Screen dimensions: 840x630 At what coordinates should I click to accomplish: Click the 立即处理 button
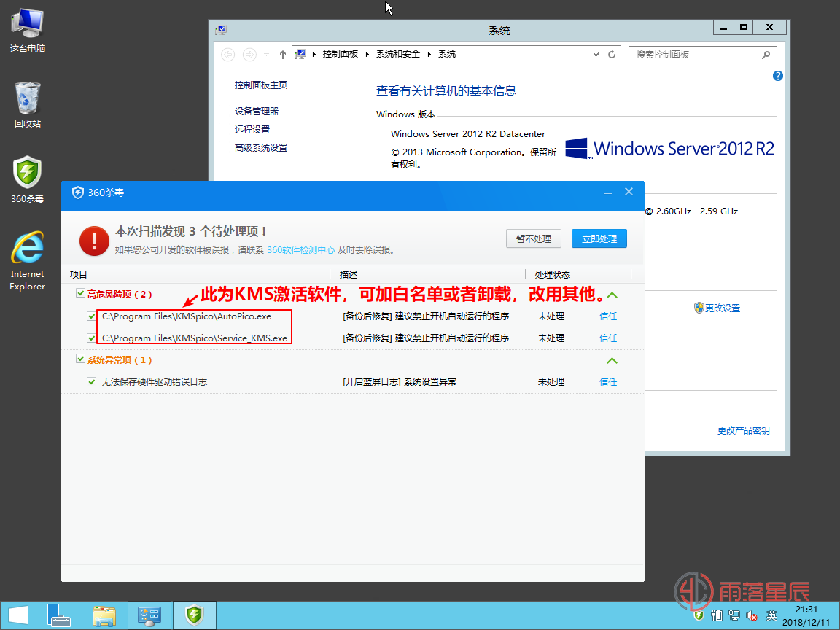pos(599,238)
